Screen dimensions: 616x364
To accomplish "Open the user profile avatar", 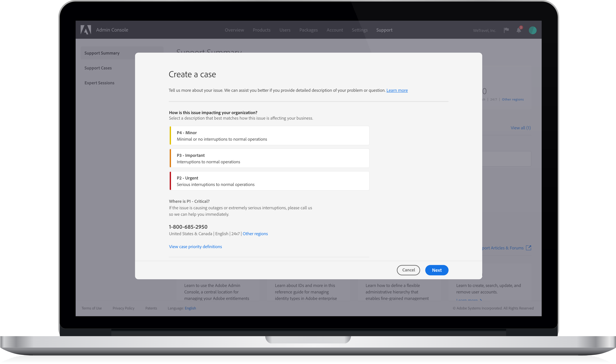I will (x=533, y=30).
